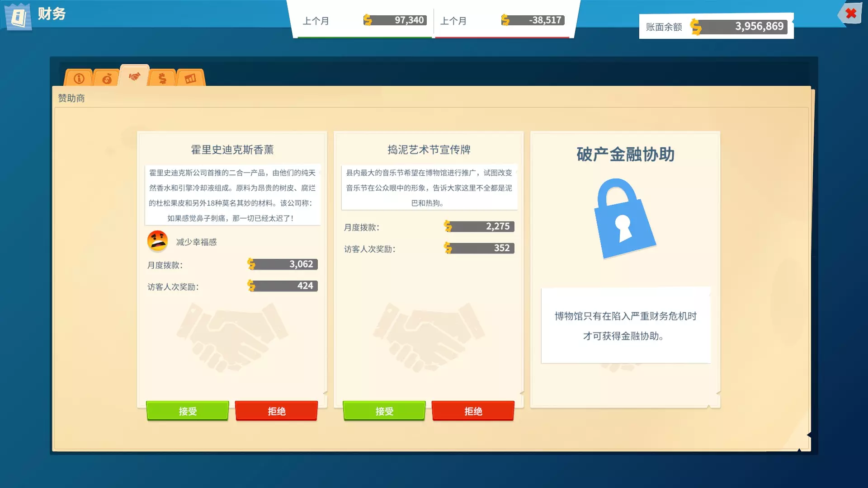Accept the 霍里史迪克斯香薰 sponsorship
This screenshot has width=868, height=488.
pyautogui.click(x=188, y=411)
